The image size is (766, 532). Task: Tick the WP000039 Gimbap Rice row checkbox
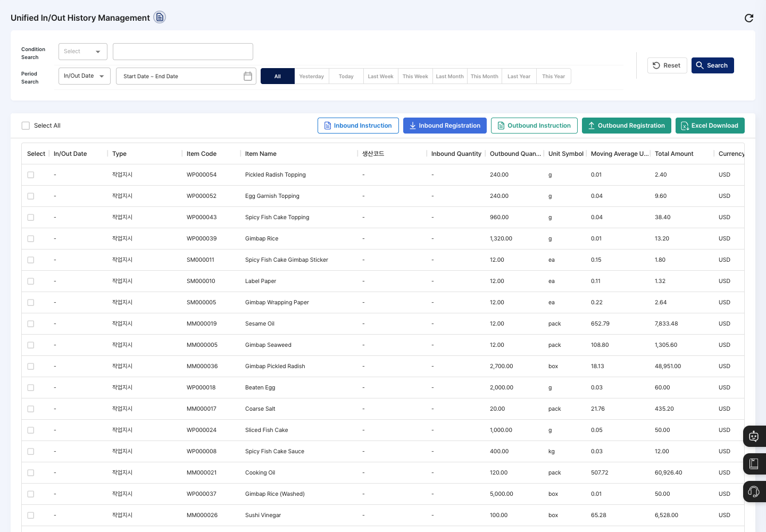pos(31,239)
